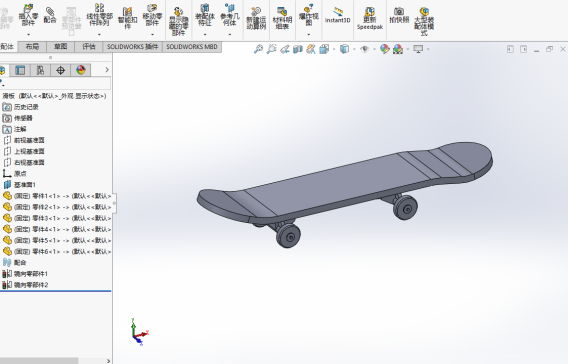Open Assembly Features (装配体特征) tool
The image size is (568, 364).
tap(205, 15)
